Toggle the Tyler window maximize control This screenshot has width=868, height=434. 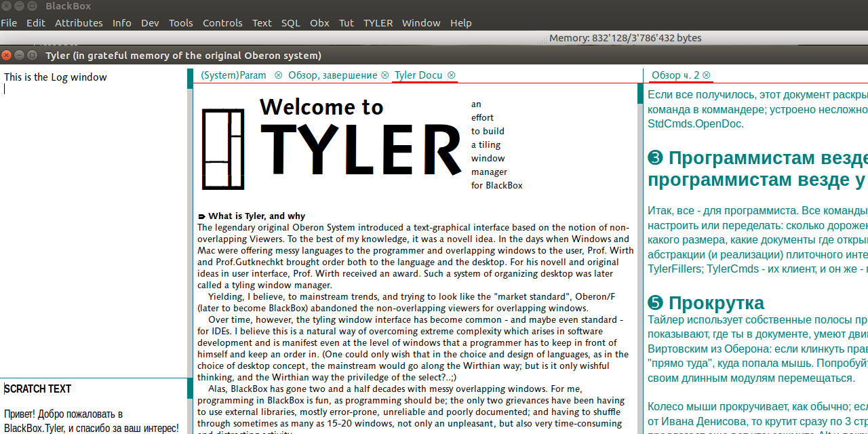[x=32, y=55]
